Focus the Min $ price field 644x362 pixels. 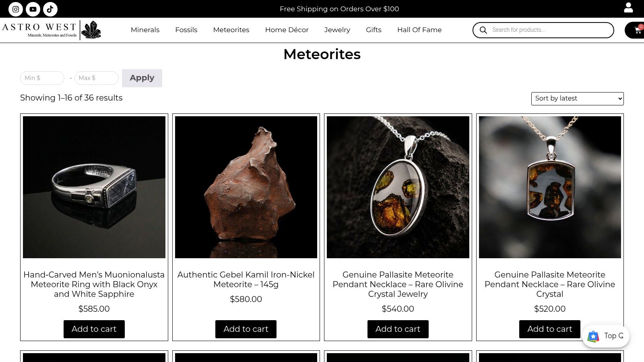tap(42, 78)
